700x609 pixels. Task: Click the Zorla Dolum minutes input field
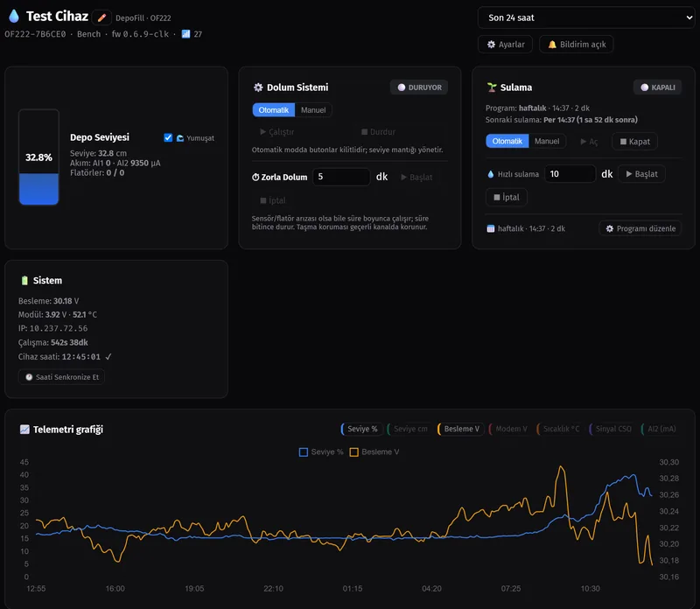pyautogui.click(x=341, y=177)
